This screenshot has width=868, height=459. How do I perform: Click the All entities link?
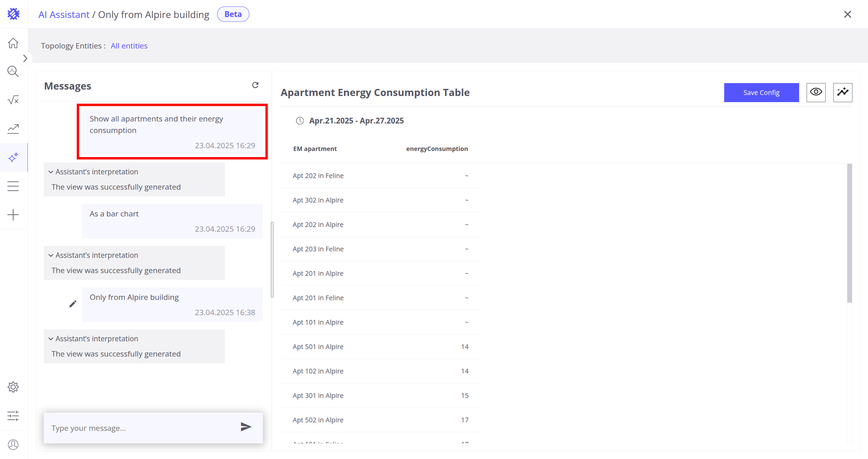(x=129, y=46)
